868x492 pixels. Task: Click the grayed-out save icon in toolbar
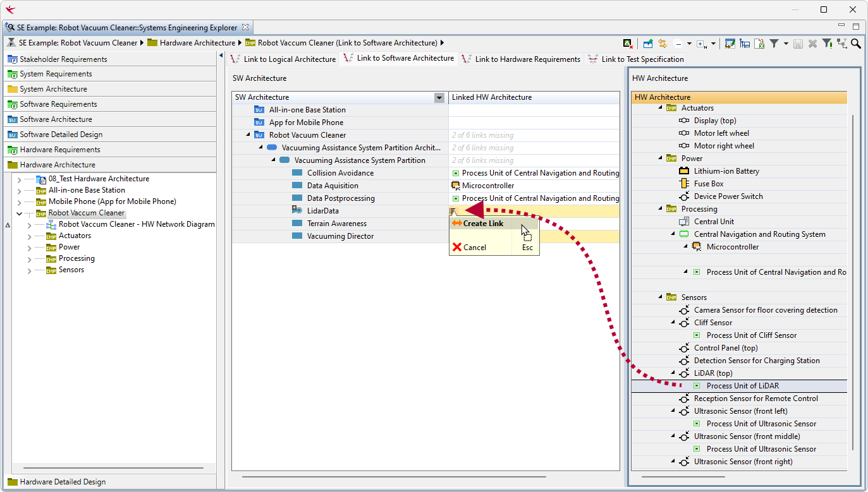pos(798,44)
